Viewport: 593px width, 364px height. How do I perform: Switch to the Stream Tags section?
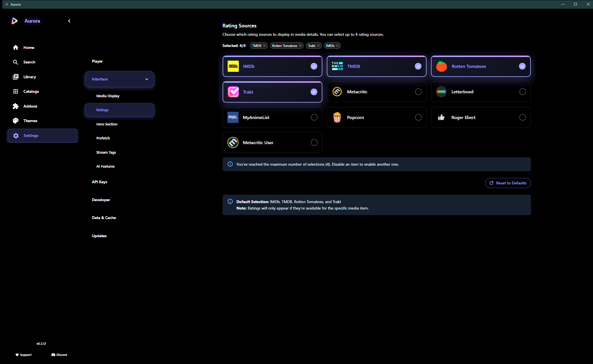106,152
